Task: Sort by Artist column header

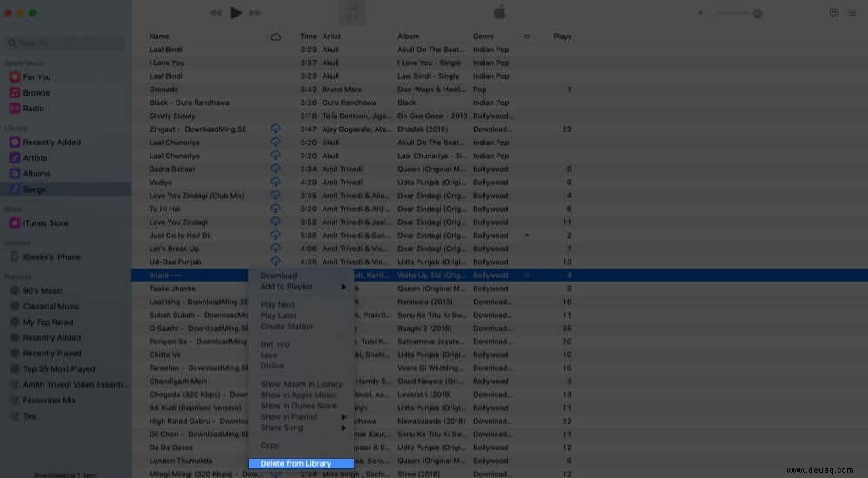Action: point(331,37)
